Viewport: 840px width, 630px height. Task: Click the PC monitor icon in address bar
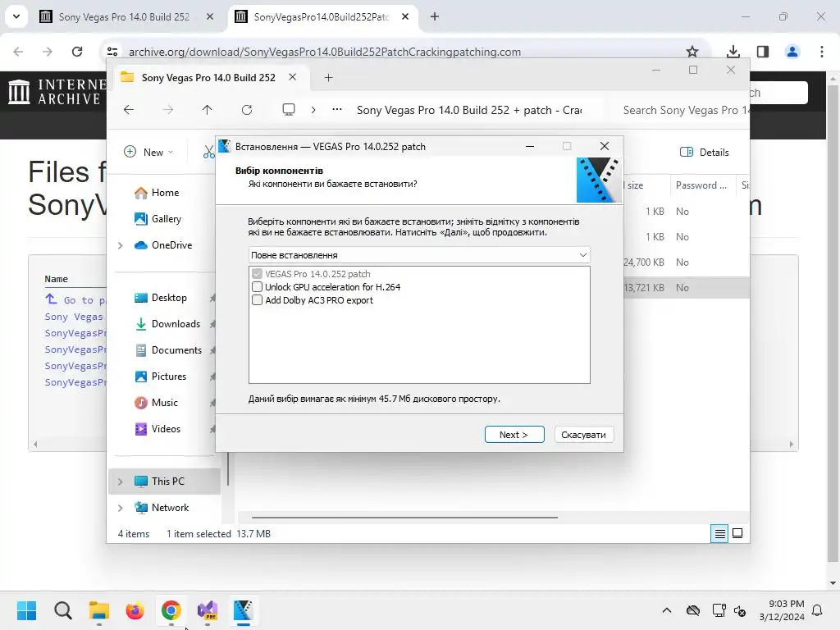coord(289,110)
